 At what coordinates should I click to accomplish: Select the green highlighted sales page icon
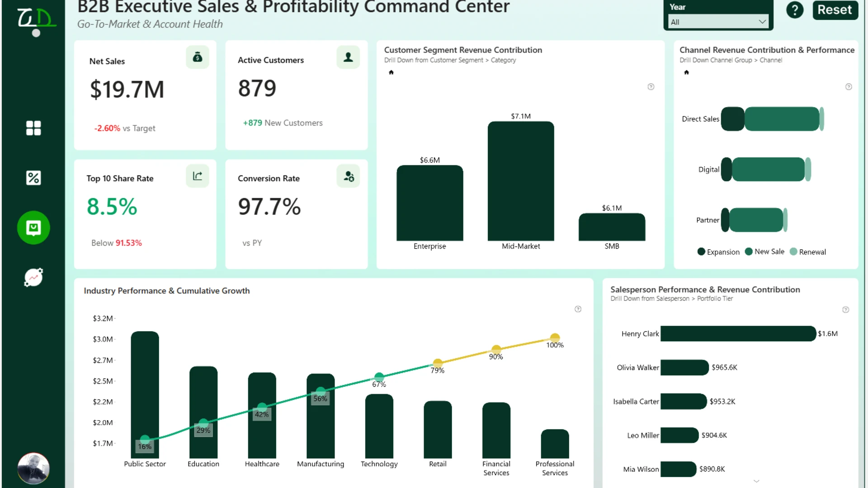(33, 228)
